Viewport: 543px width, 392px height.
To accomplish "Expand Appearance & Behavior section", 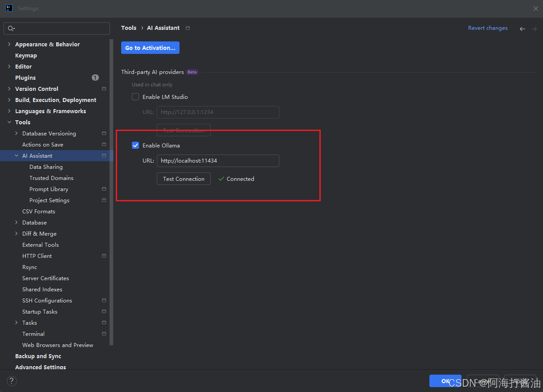I will click(9, 44).
